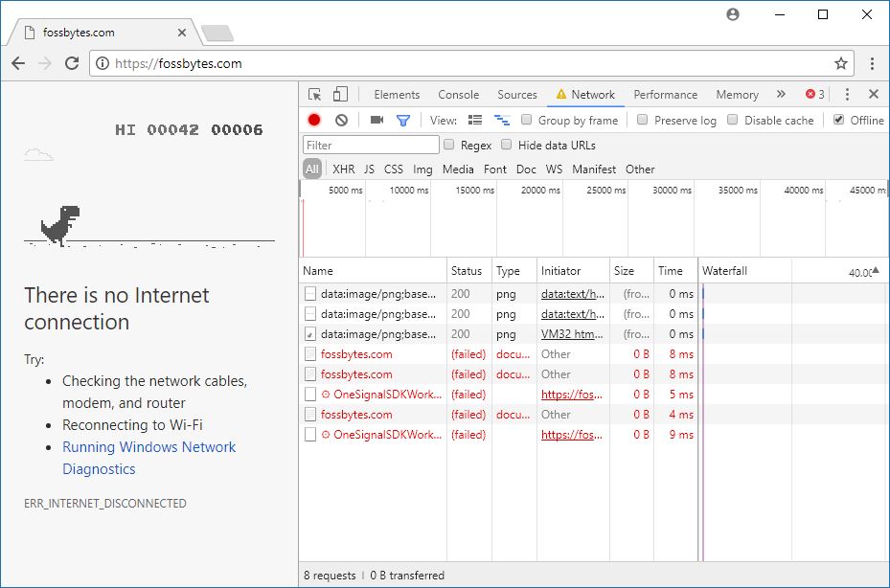Check the Disable cache option

[732, 118]
